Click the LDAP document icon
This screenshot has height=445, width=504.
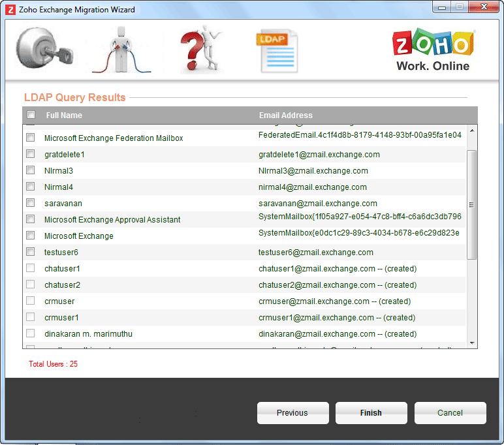276,50
